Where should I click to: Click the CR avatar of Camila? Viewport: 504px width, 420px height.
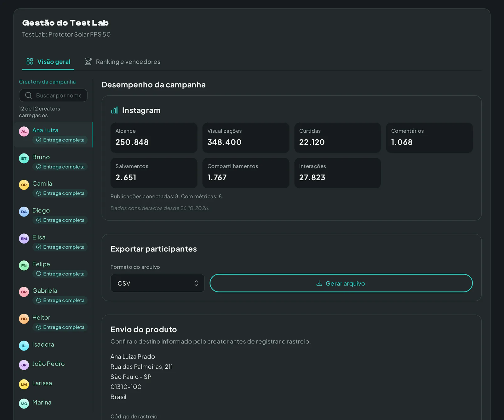click(24, 185)
